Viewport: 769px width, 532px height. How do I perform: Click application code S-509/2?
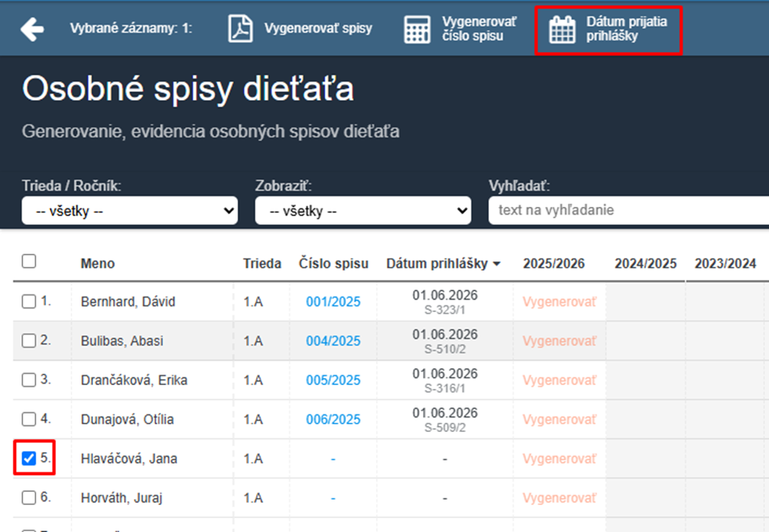pos(444,427)
